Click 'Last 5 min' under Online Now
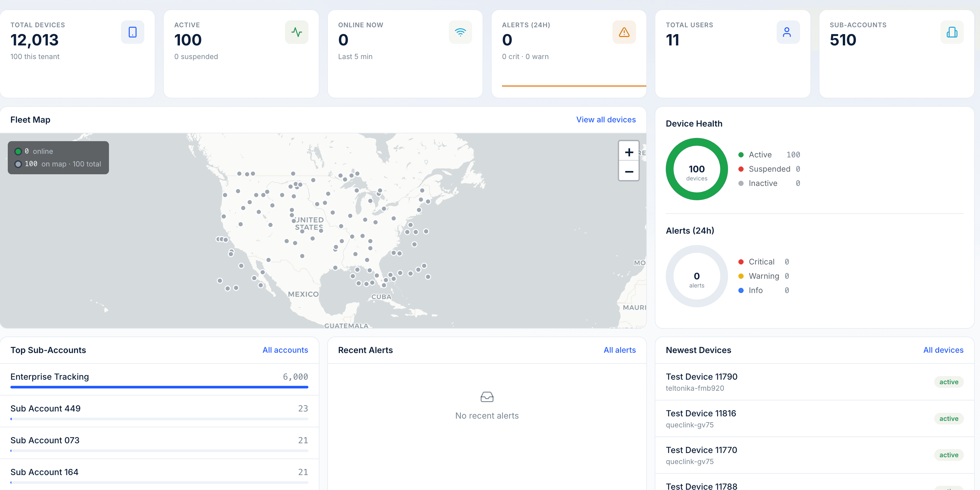Screen dimensions: 980x490 [355, 57]
